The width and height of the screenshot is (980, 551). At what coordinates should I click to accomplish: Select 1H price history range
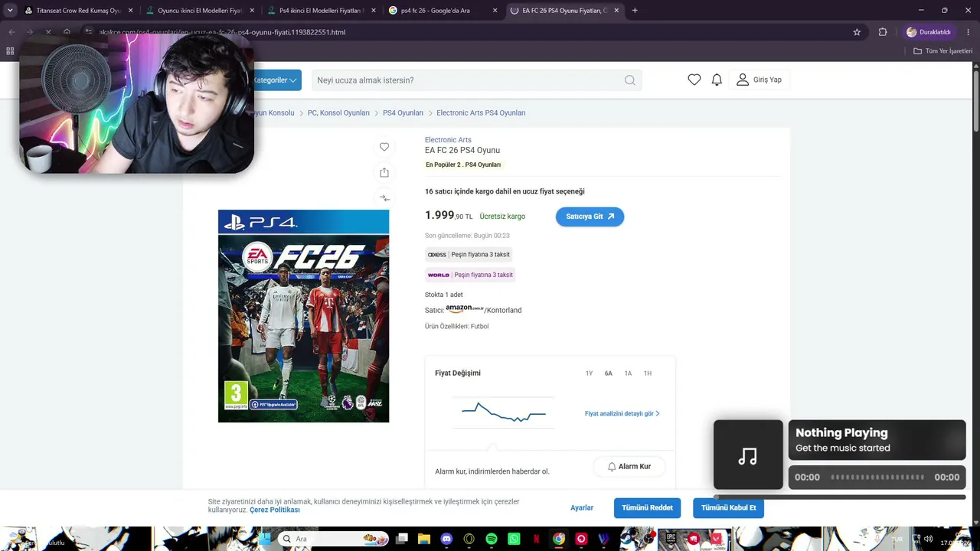pyautogui.click(x=648, y=373)
